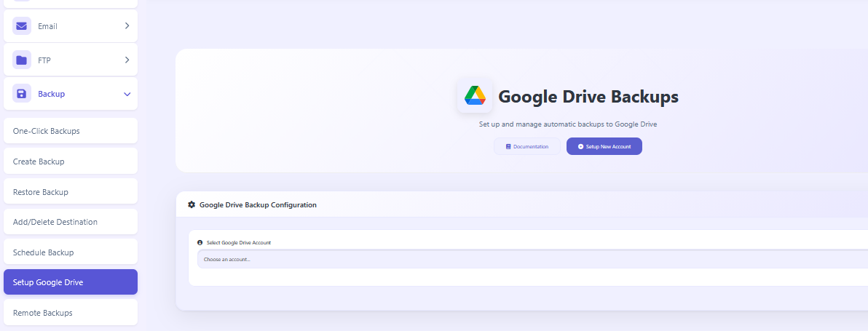Expand the FTP section chevron

pos(127,60)
